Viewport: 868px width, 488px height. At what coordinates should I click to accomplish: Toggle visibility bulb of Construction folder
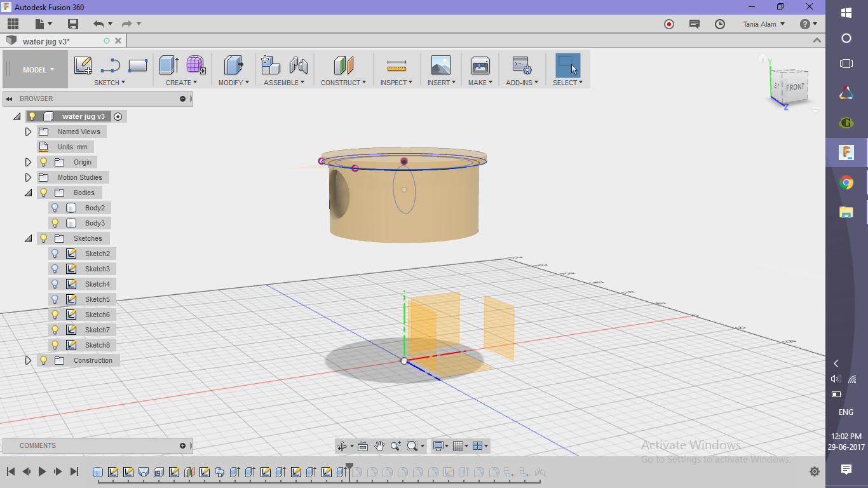click(43, 360)
